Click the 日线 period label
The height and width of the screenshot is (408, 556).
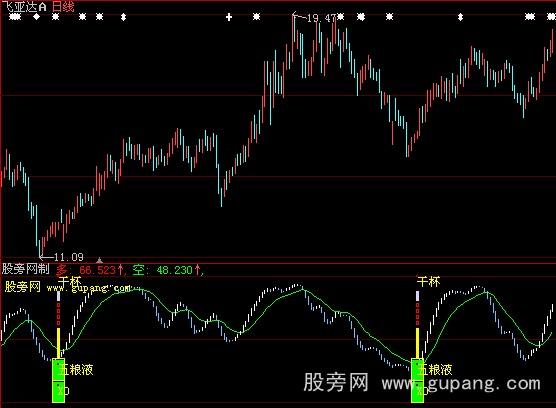click(63, 6)
